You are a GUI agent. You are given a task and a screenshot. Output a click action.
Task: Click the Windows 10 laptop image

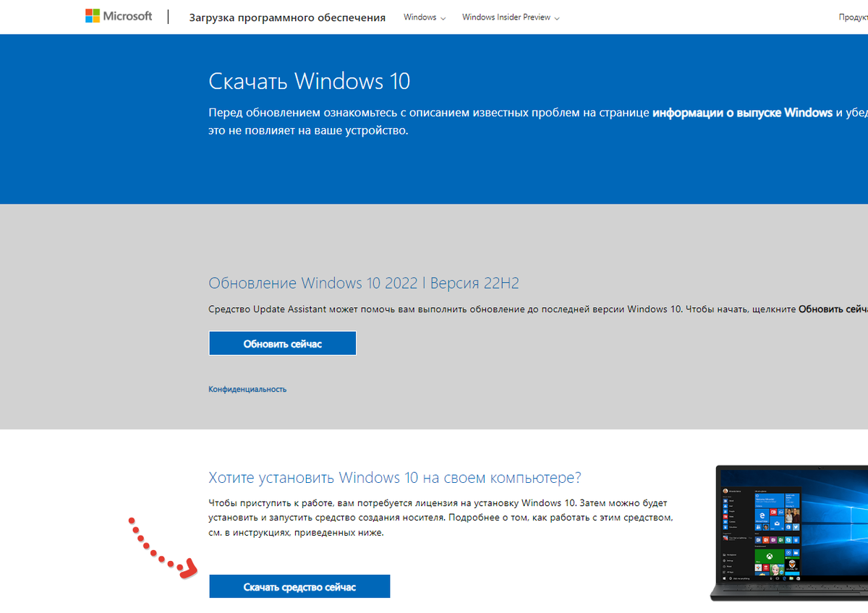click(788, 533)
